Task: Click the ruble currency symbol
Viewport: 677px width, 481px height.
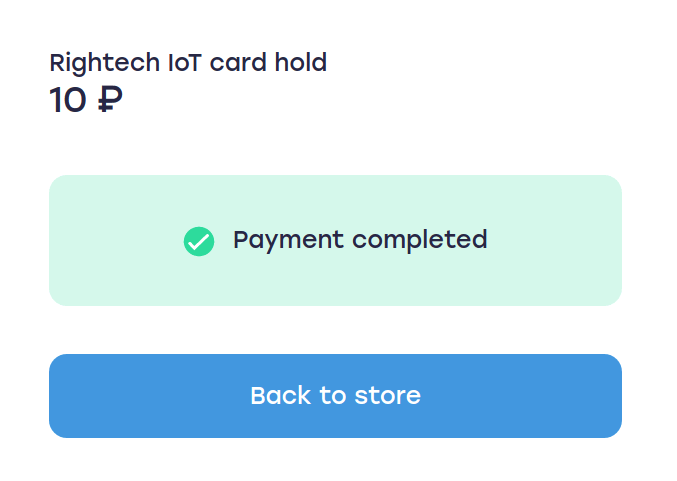Action: [110, 100]
